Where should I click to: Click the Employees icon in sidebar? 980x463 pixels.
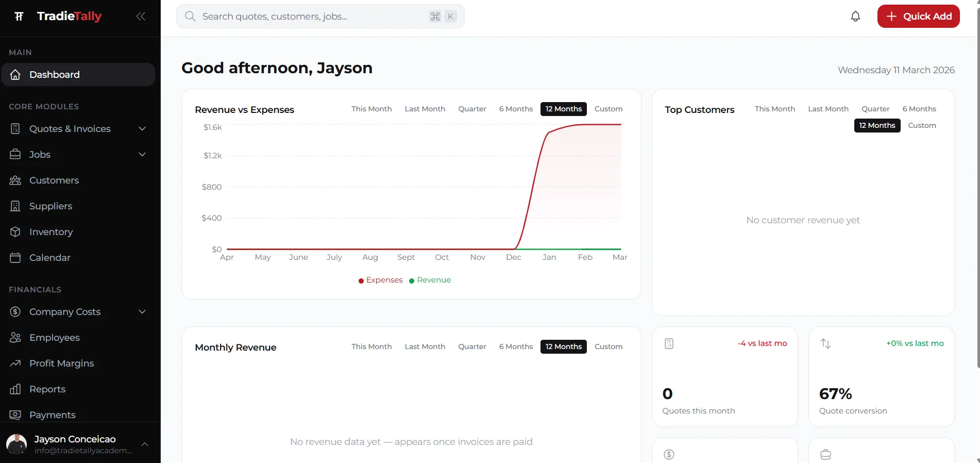[15, 338]
